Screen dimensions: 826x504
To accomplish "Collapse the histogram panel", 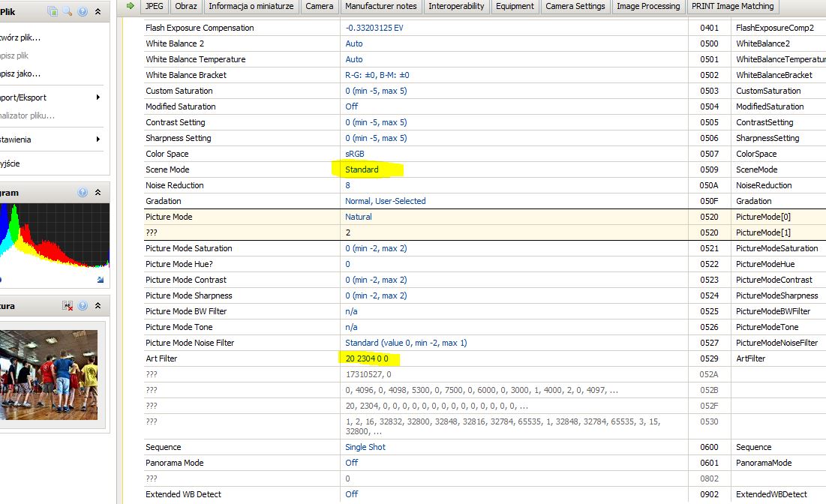I will (x=98, y=193).
